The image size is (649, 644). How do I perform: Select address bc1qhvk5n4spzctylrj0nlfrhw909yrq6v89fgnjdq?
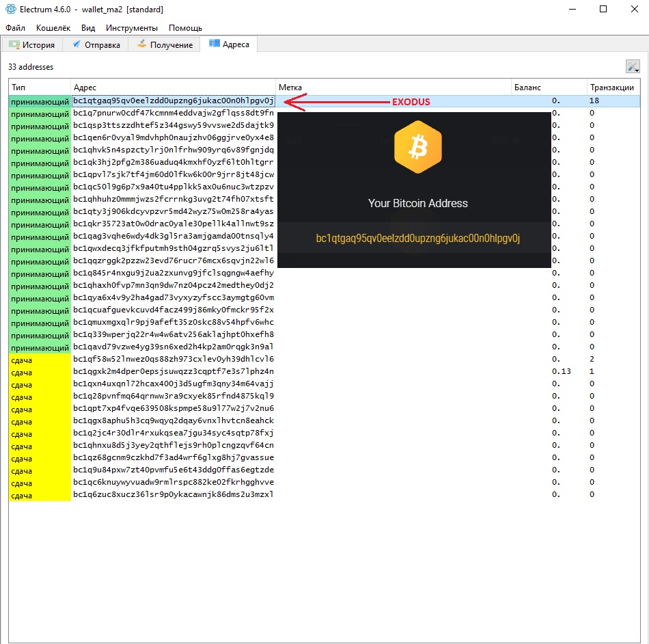pyautogui.click(x=174, y=150)
